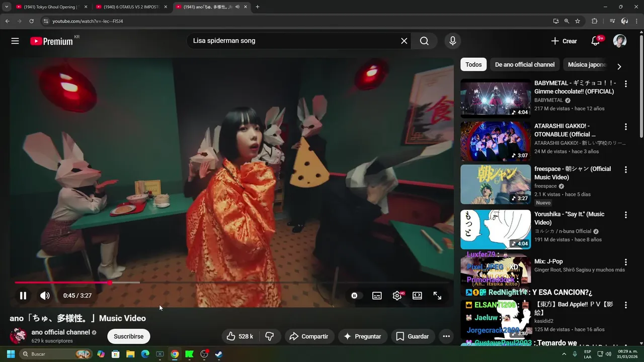Open Mix: J-Pop playlist title

point(548,261)
